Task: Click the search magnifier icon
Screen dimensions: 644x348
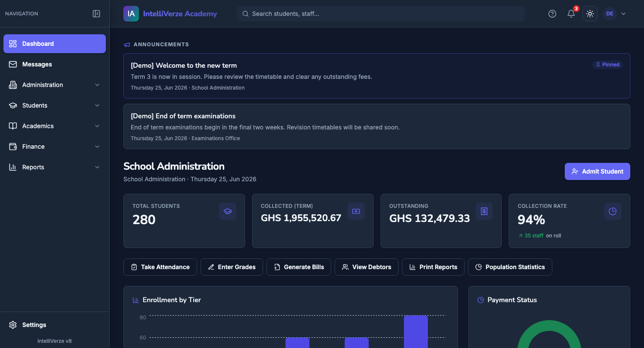Action: (x=246, y=14)
